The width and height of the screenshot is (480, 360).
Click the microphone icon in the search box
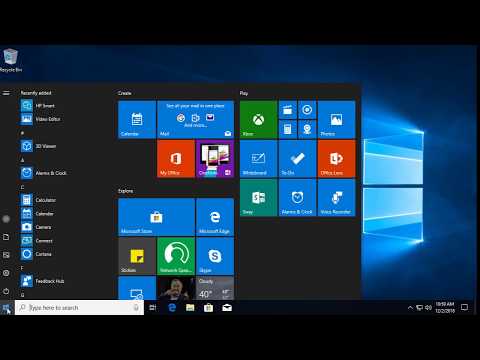136,308
